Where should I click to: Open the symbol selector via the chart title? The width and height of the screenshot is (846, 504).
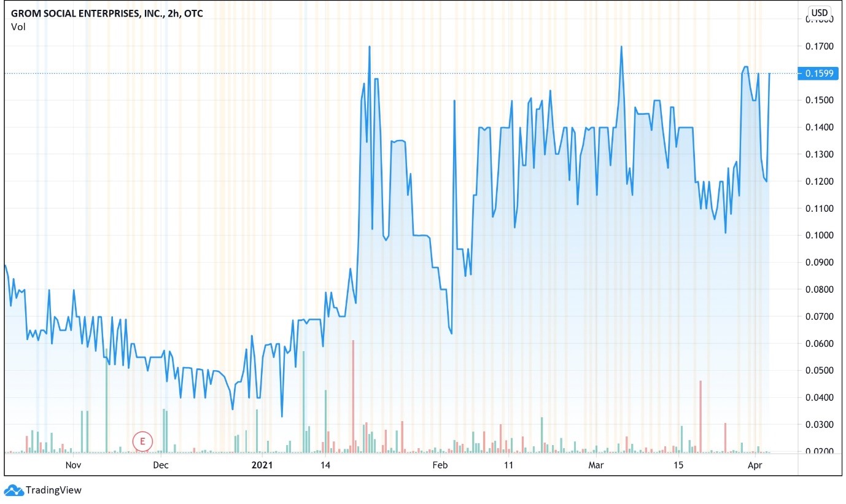pos(80,12)
